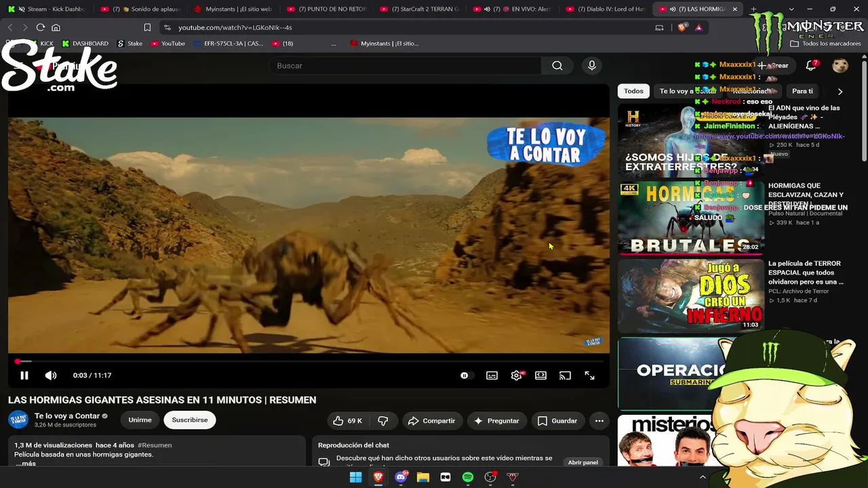Mute the video volume speaker icon
This screenshot has width=868, height=488.
click(51, 375)
